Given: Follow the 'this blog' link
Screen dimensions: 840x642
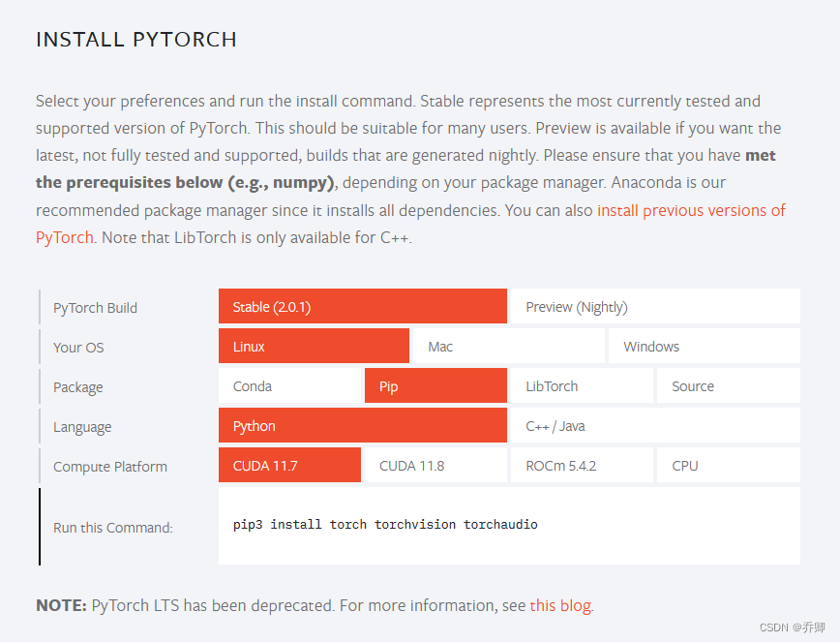Looking at the screenshot, I should click(560, 605).
